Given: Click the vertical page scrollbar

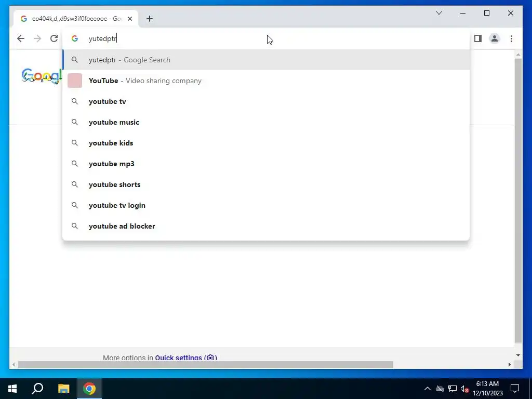Looking at the screenshot, I should [x=518, y=201].
